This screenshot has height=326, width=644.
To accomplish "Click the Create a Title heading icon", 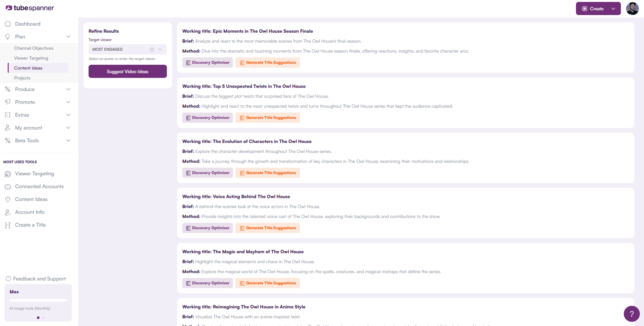I will coord(8,225).
